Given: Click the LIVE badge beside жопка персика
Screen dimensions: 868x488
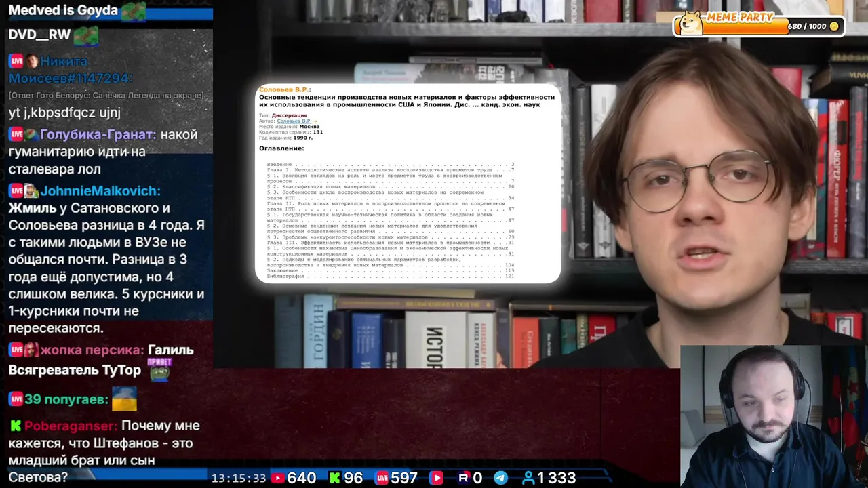Looking at the screenshot, I should tap(16, 350).
